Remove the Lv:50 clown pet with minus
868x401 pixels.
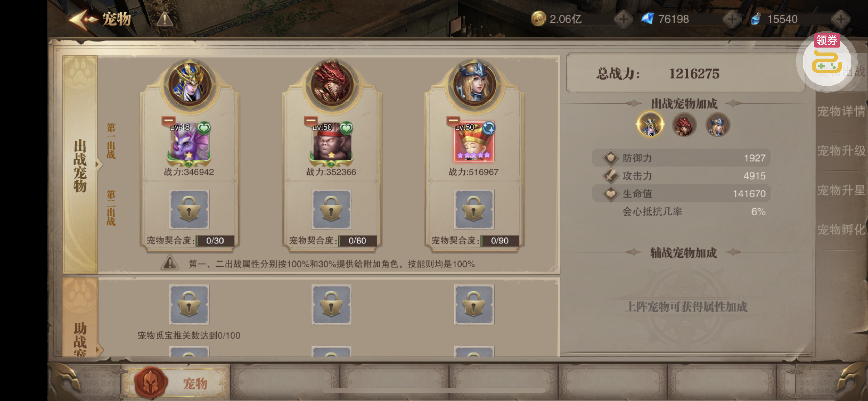[453, 121]
